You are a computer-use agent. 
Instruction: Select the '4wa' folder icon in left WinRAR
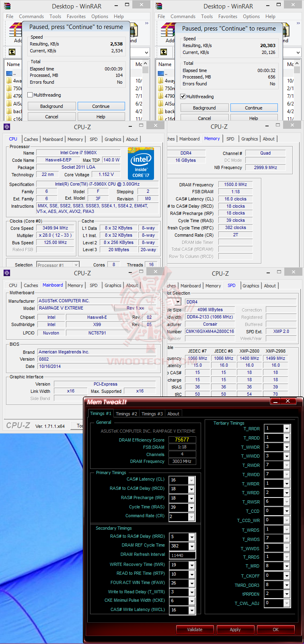[x=9, y=81]
